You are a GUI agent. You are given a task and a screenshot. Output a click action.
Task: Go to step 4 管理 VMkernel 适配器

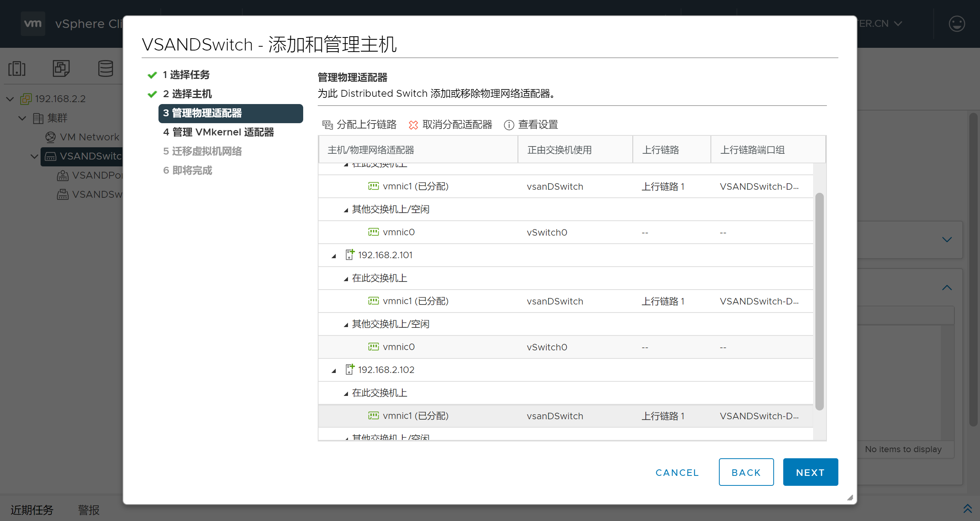[218, 132]
